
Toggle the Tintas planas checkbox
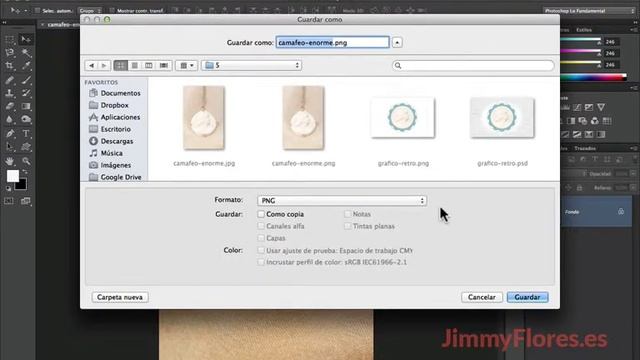pos(347,226)
